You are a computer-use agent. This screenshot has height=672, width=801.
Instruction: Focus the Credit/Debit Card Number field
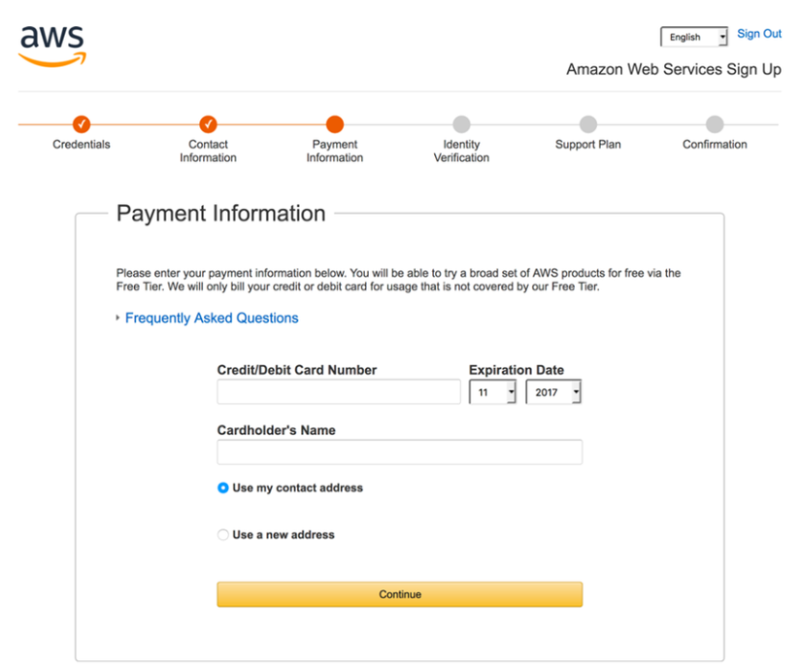tap(339, 392)
